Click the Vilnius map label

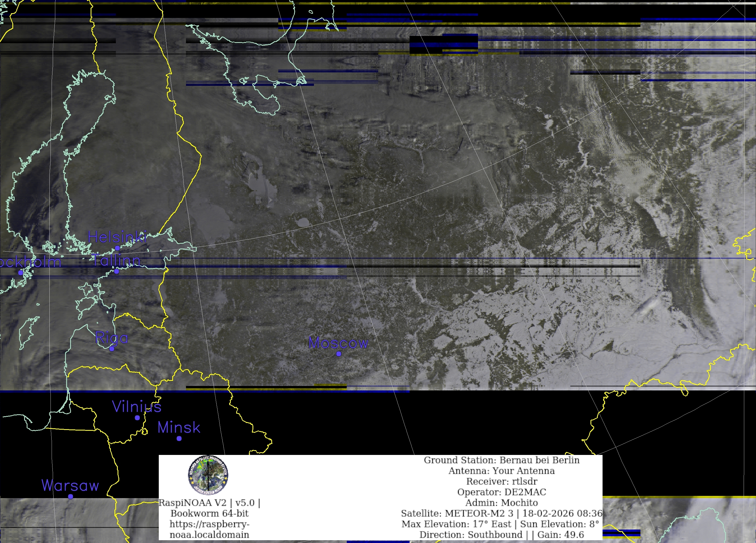coord(137,407)
